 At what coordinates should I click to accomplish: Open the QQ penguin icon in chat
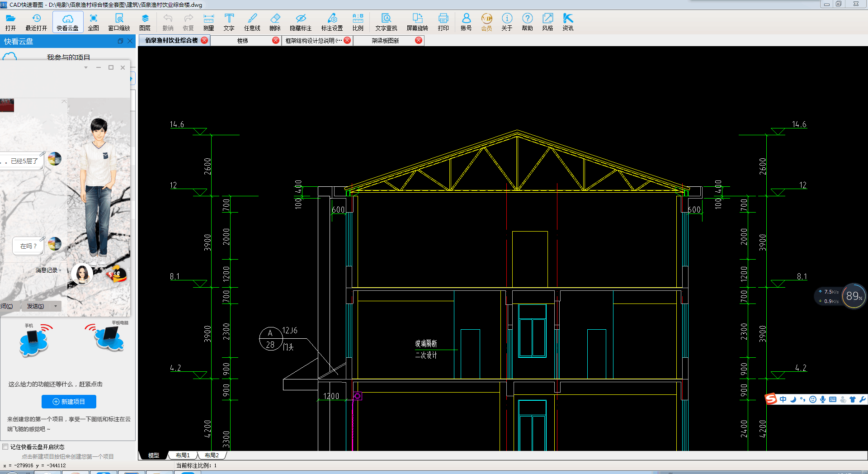click(x=117, y=274)
